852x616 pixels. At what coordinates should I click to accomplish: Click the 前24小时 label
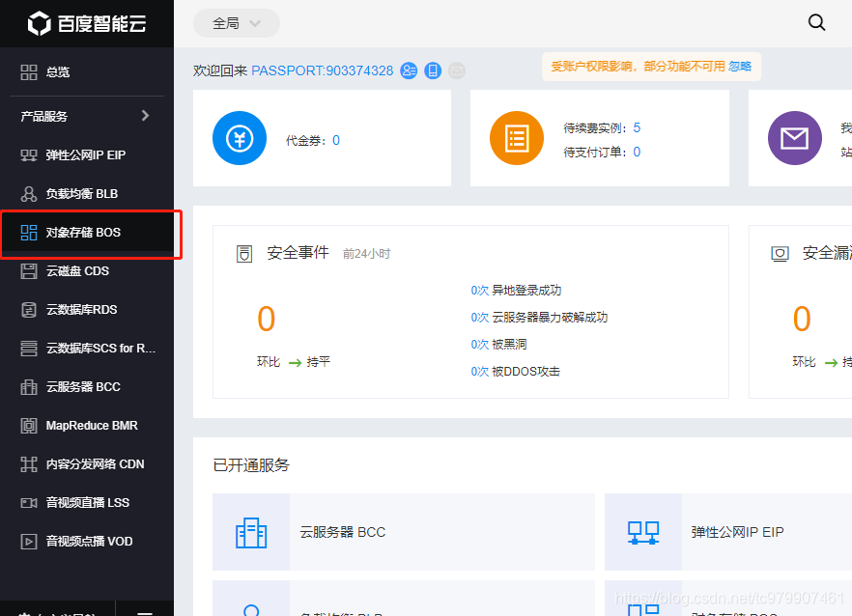tap(366, 254)
